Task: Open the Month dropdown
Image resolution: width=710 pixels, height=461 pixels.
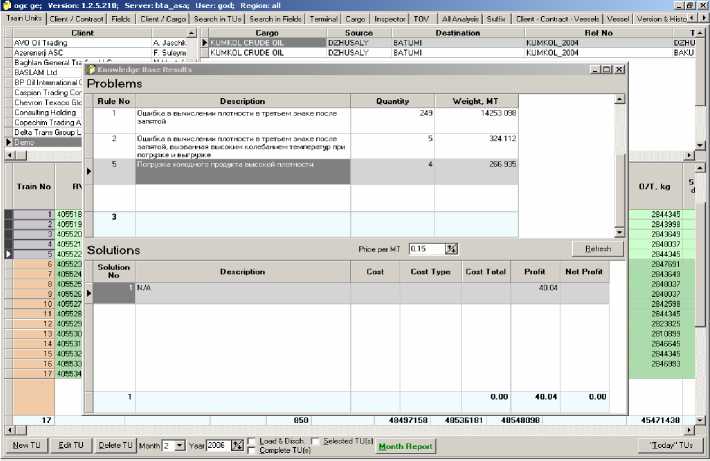Action: tap(179, 445)
